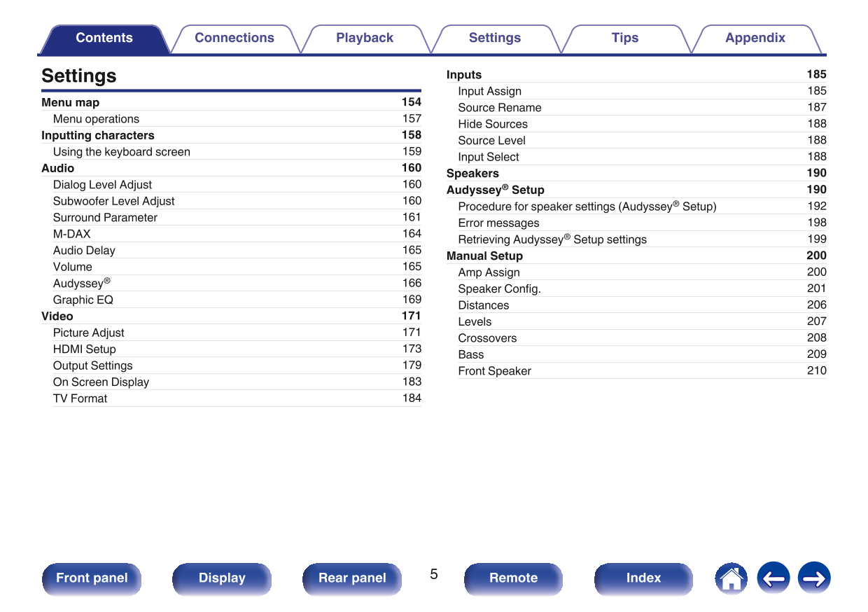Open Speaker Config. entry

[x=499, y=289]
